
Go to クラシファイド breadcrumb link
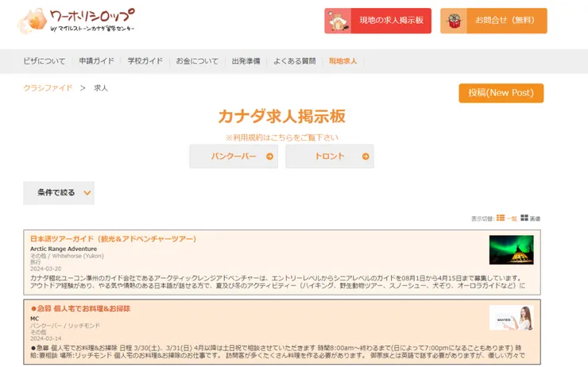click(48, 88)
